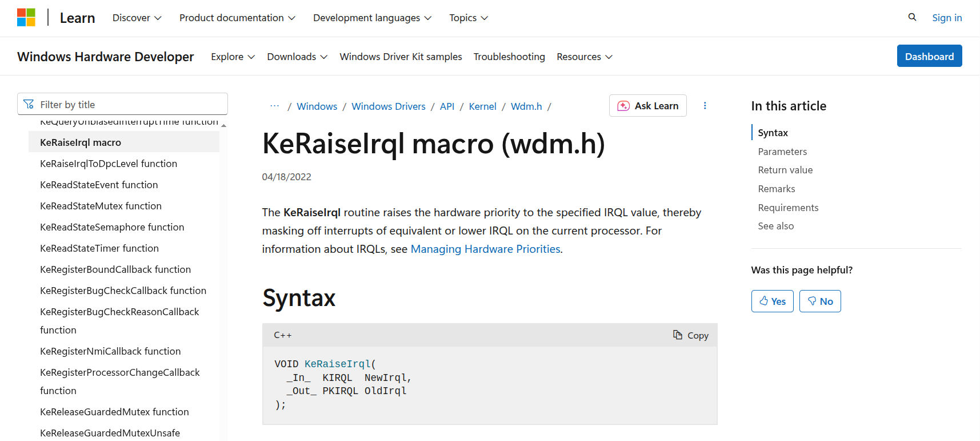Open the more actions vertical dots menu
The height and width of the screenshot is (441, 980).
(x=705, y=106)
